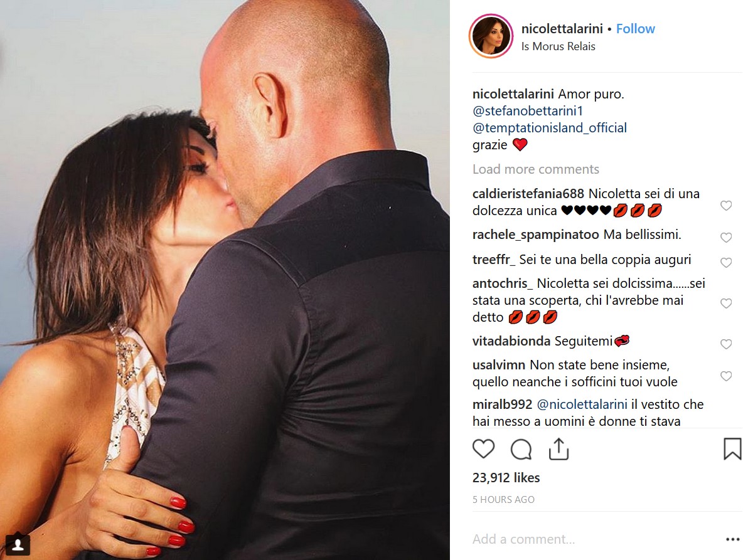Open @temptationisland_official mention link
The height and width of the screenshot is (560, 753).
(x=550, y=128)
